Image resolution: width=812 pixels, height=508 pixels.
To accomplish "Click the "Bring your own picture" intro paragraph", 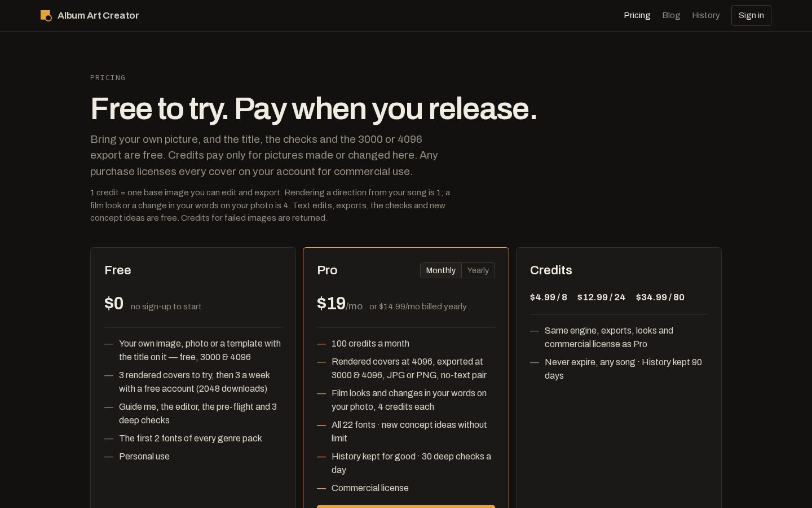I will click(x=265, y=155).
